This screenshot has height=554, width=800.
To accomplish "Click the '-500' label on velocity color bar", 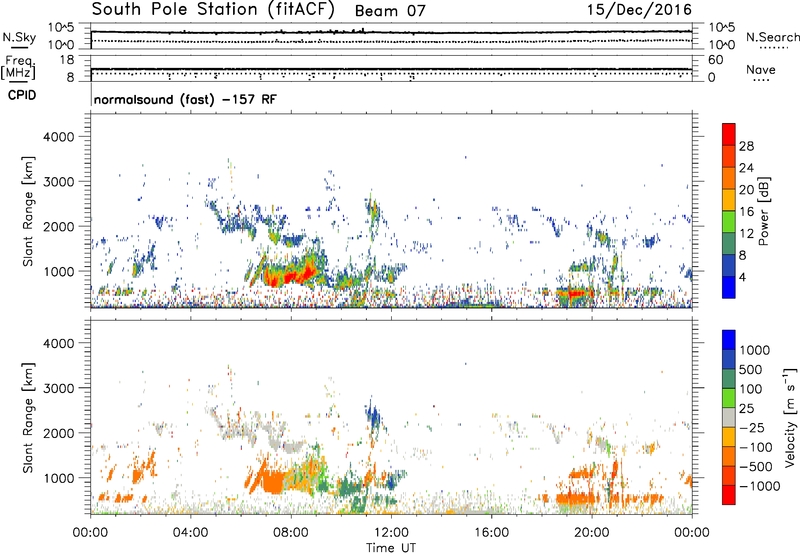I will pos(755,467).
